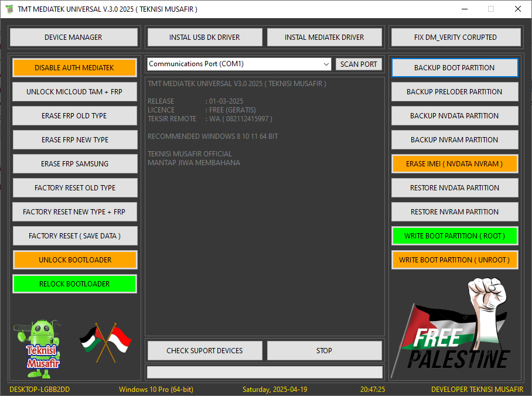Screen dimensions: 532x396
Task: Click INSTAL MEDIATEK DRIVER button
Action: pyautogui.click(x=324, y=37)
